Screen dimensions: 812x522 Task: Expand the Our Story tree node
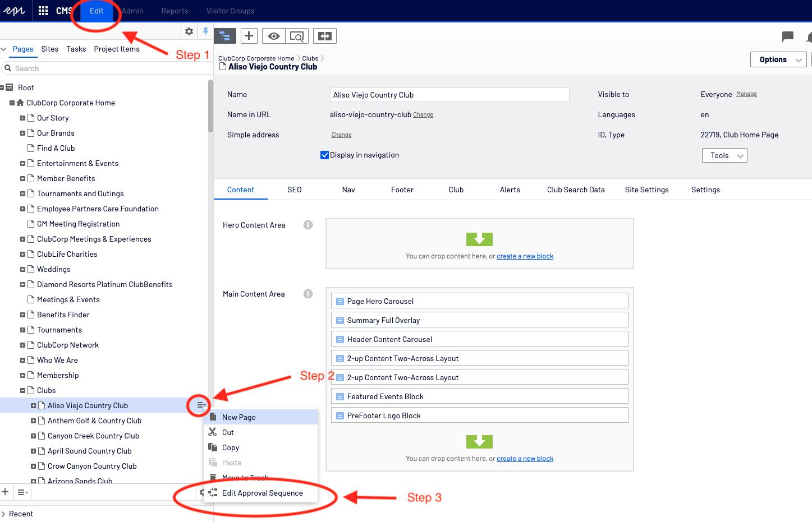point(22,118)
